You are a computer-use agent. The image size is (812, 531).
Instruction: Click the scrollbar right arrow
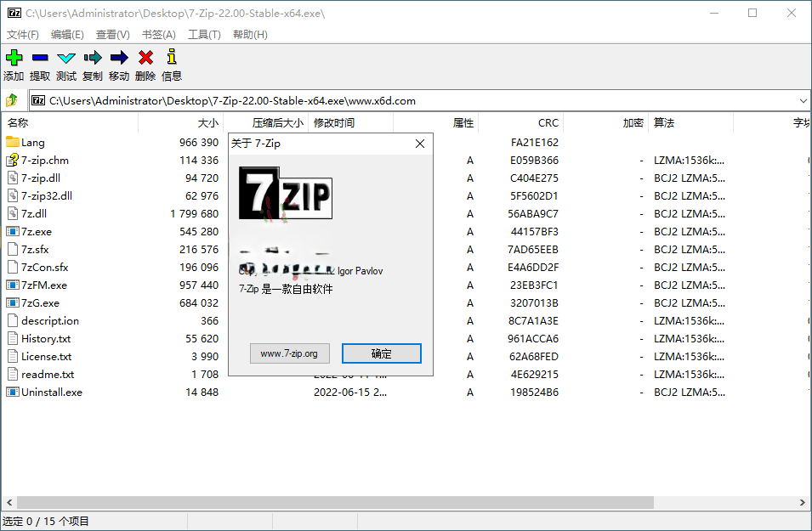coord(802,502)
